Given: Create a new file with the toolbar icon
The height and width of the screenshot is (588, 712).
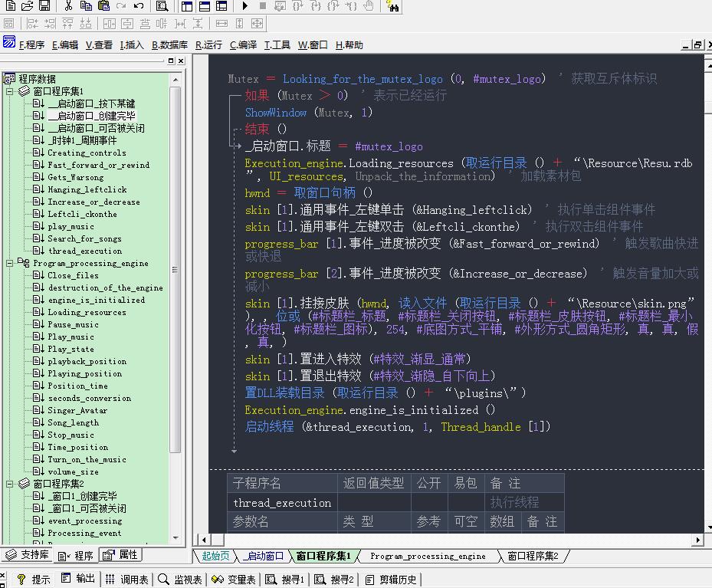Looking at the screenshot, I should (x=10, y=6).
